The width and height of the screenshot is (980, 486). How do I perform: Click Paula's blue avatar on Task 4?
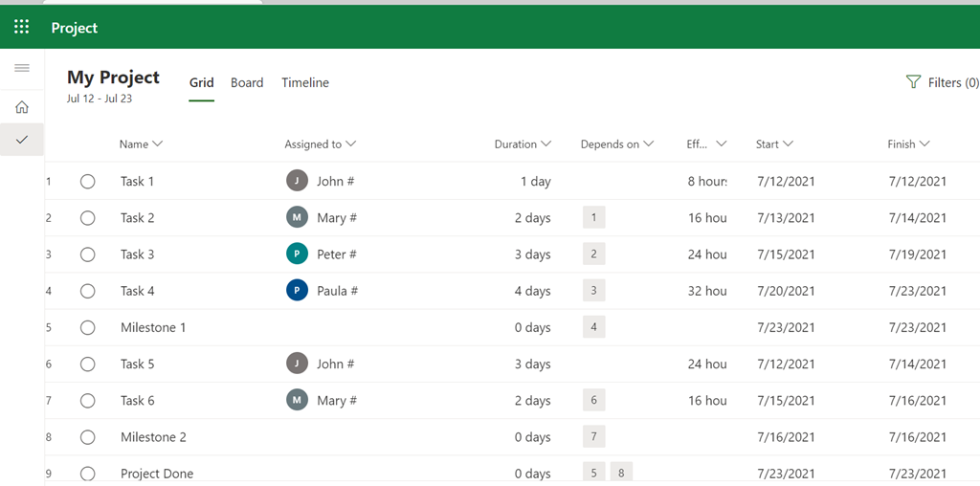point(298,291)
